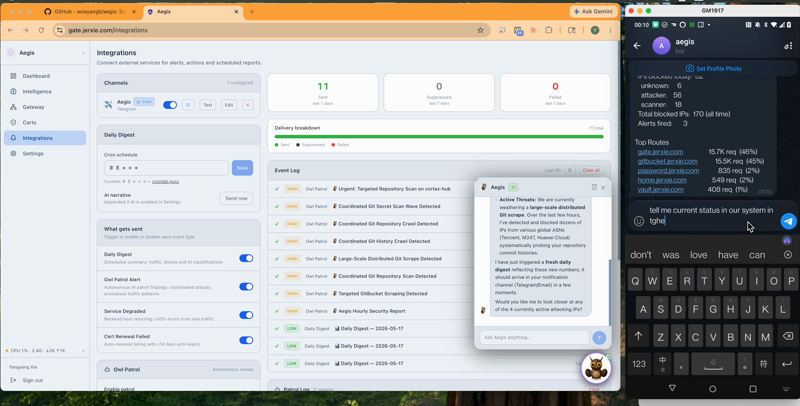Click the browser forward arrow
This screenshot has width=800, height=406.
tap(26, 30)
